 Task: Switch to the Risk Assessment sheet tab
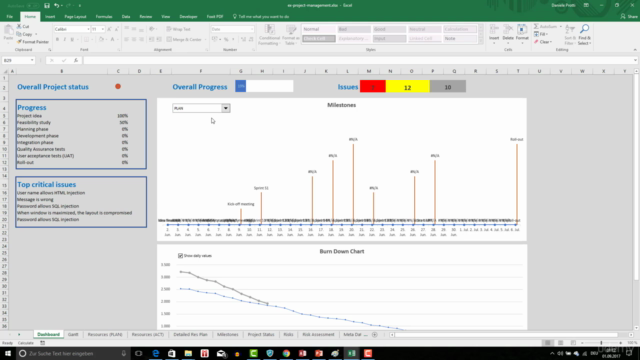pyautogui.click(x=318, y=334)
